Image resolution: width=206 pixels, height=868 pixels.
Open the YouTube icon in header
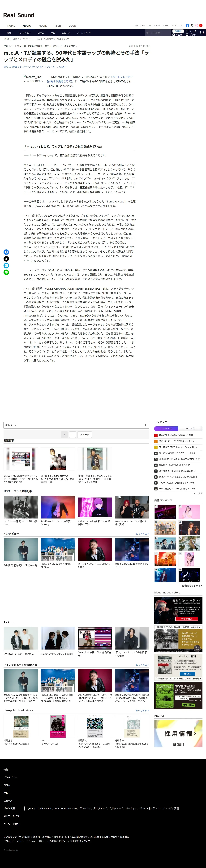[x=201, y=26]
